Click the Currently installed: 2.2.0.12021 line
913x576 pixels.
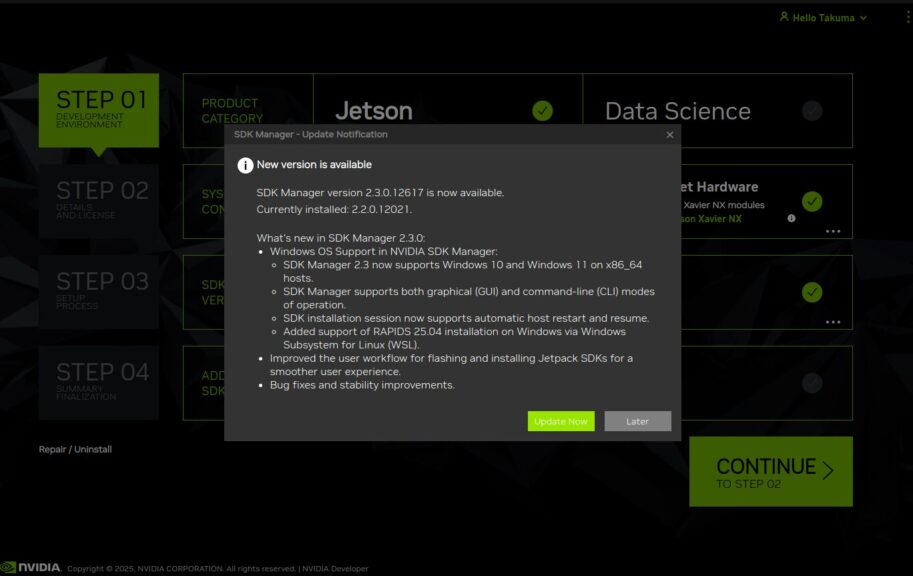334,210
